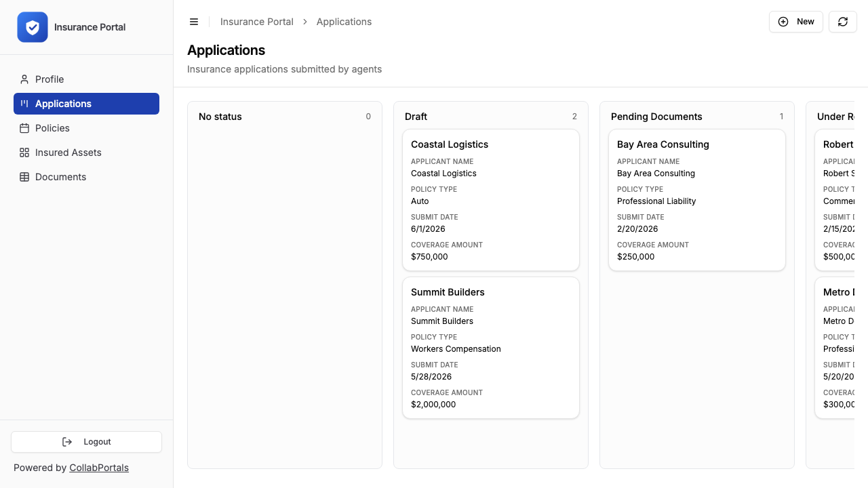Click the $250,000 coverage amount
Viewport: 868px width, 488px height.
click(635, 257)
